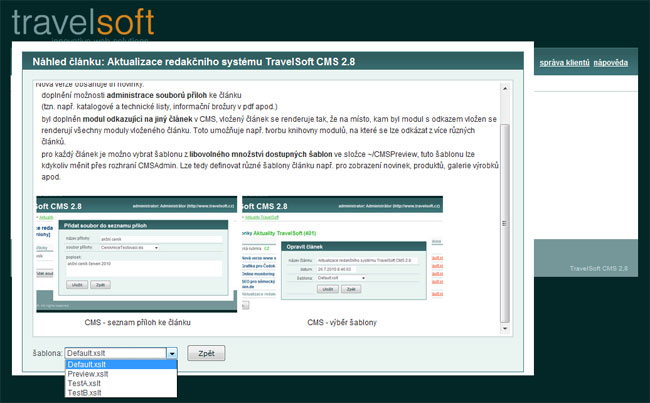Choose Preview.xslt from the template list

[x=121, y=374]
